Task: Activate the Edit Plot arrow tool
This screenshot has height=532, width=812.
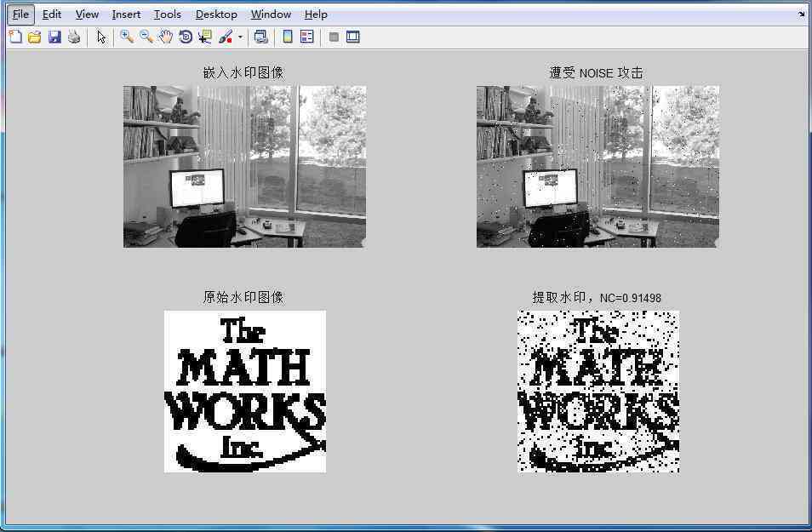Action: coord(101,37)
